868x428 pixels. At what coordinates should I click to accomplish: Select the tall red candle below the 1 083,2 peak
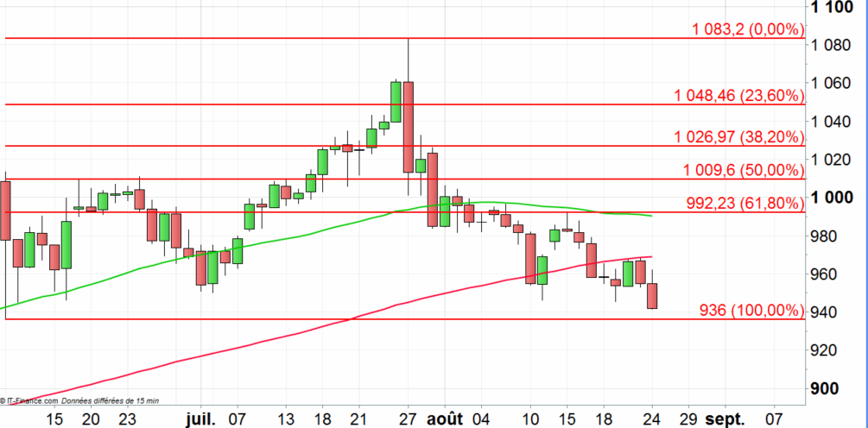point(408,127)
